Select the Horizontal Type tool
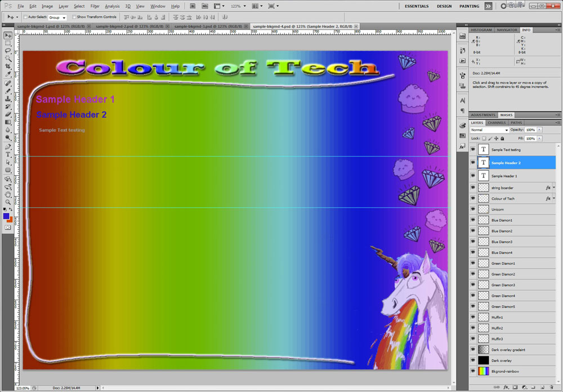Screen dimensions: 563x392 (x=8, y=154)
